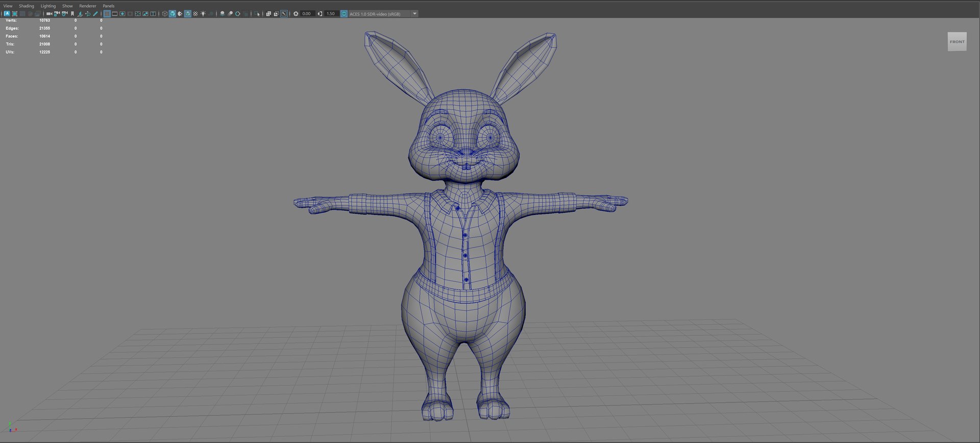Toggle the View Transform on/off button
Viewport: 980px width, 443px height.
point(344,14)
